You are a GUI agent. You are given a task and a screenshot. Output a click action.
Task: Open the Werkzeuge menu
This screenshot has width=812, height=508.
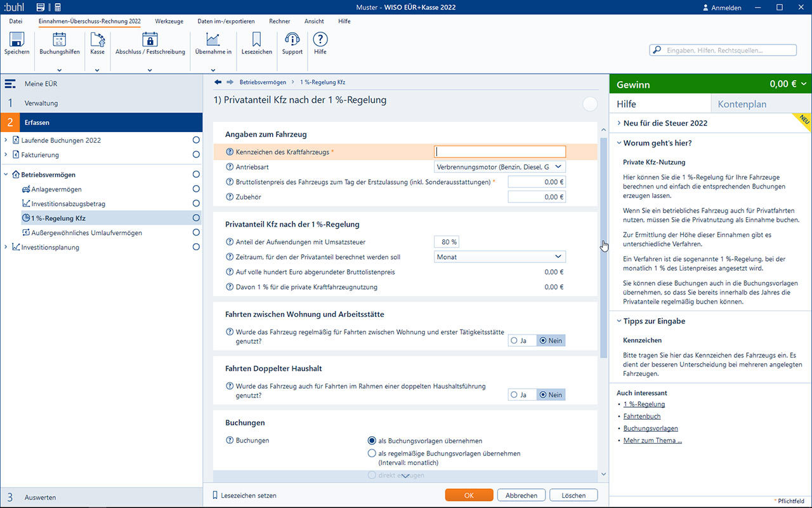click(169, 21)
